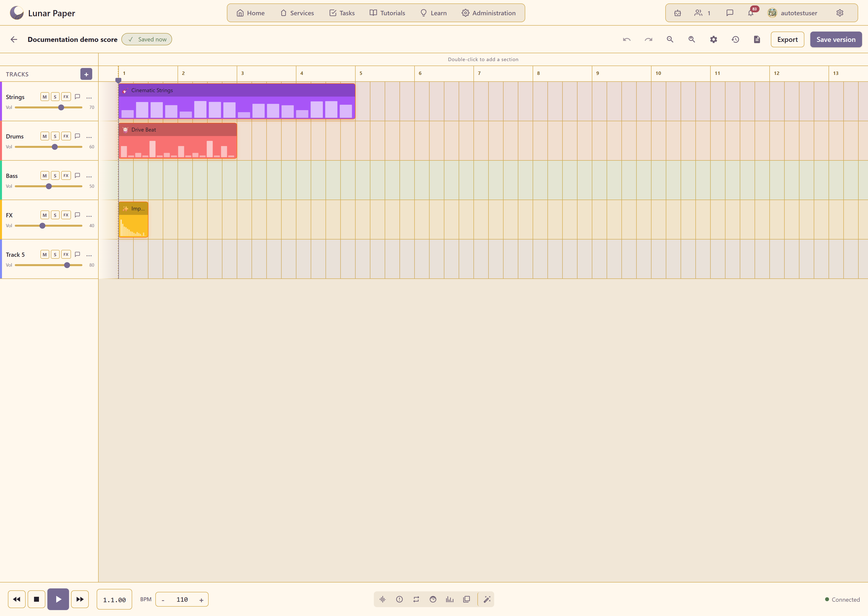Open the Tasks nav item
This screenshot has width=868, height=616.
click(342, 13)
